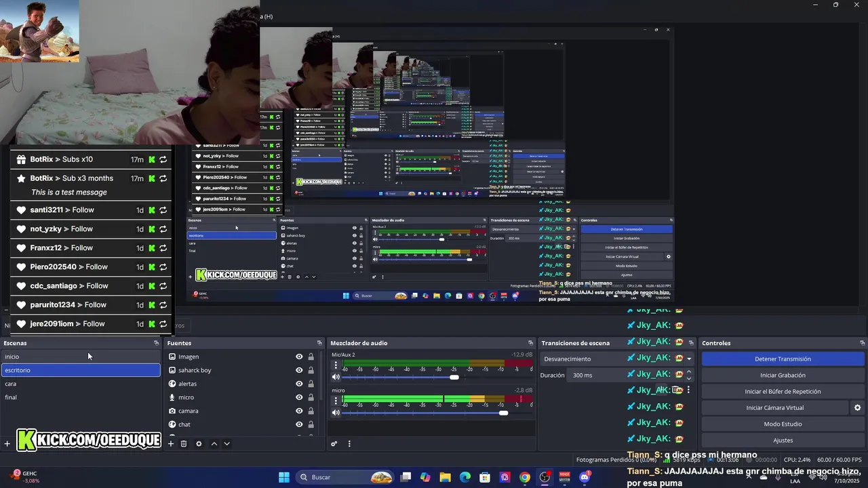Image resolution: width=868 pixels, height=488 pixels.
Task: Select the inicio scene
Action: pyautogui.click(x=81, y=357)
